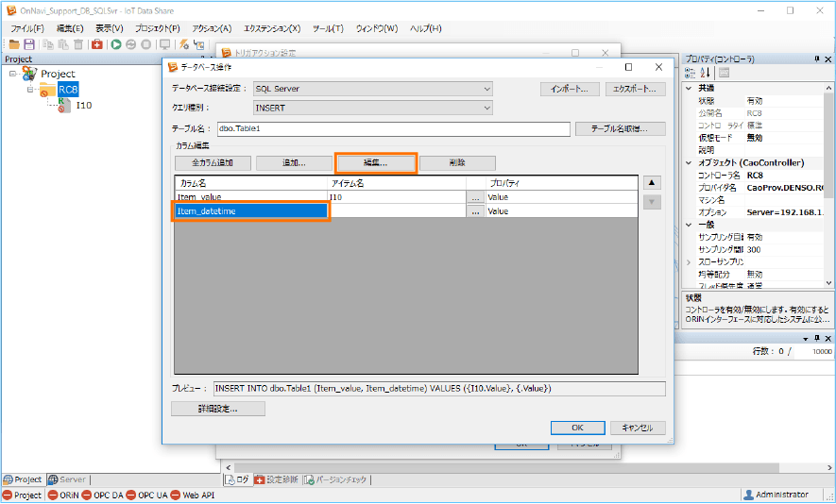Click the red first-aid diagnosis toolbar icon
The width and height of the screenshot is (836, 504).
pyautogui.click(x=96, y=44)
